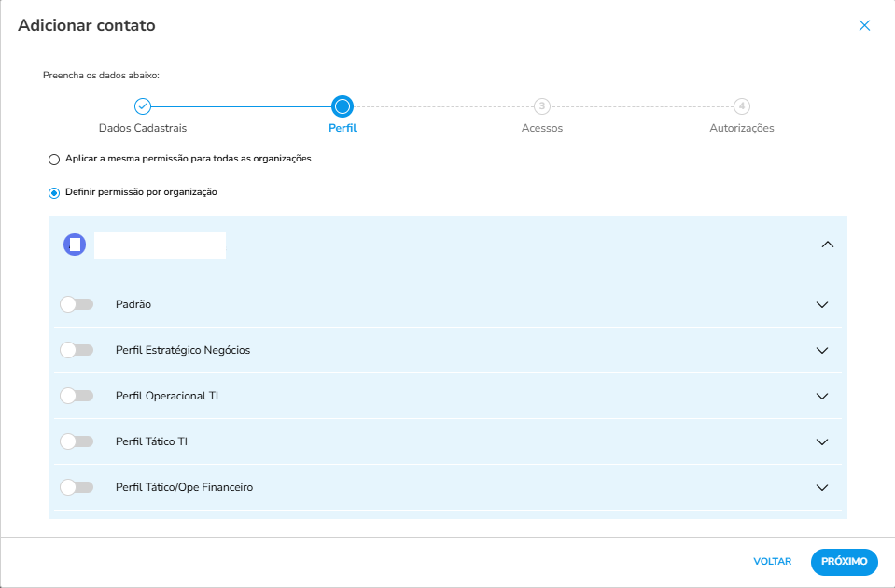Expand Perfil Tático/Ope Financeiro chevron
895x588 pixels.
click(x=822, y=487)
